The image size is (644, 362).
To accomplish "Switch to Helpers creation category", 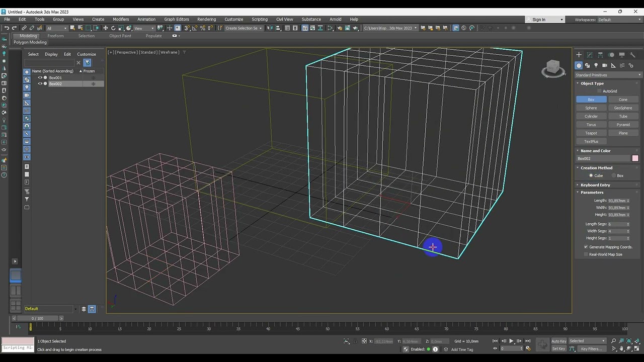I will coord(613,65).
